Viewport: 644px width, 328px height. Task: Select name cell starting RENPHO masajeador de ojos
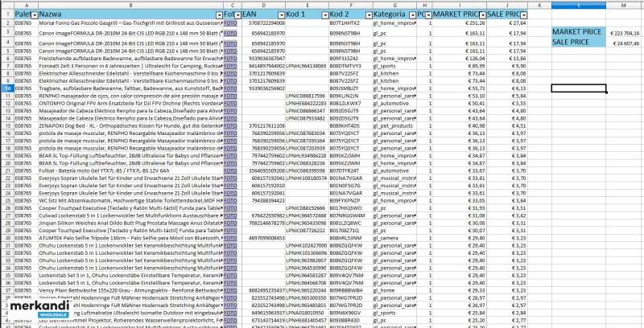tap(130, 96)
